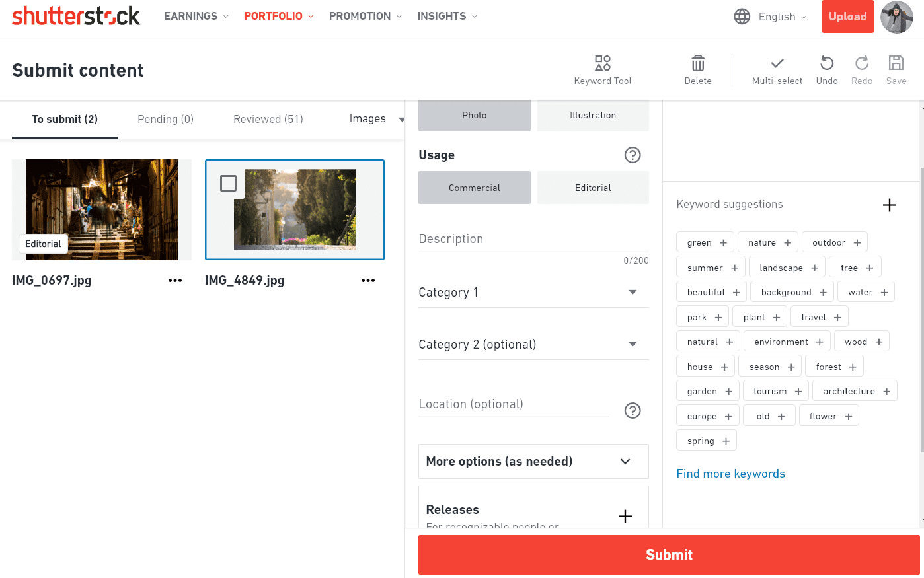Open more options for IMG_4849.jpg
Image resolution: width=924 pixels, height=578 pixels.
(x=368, y=281)
